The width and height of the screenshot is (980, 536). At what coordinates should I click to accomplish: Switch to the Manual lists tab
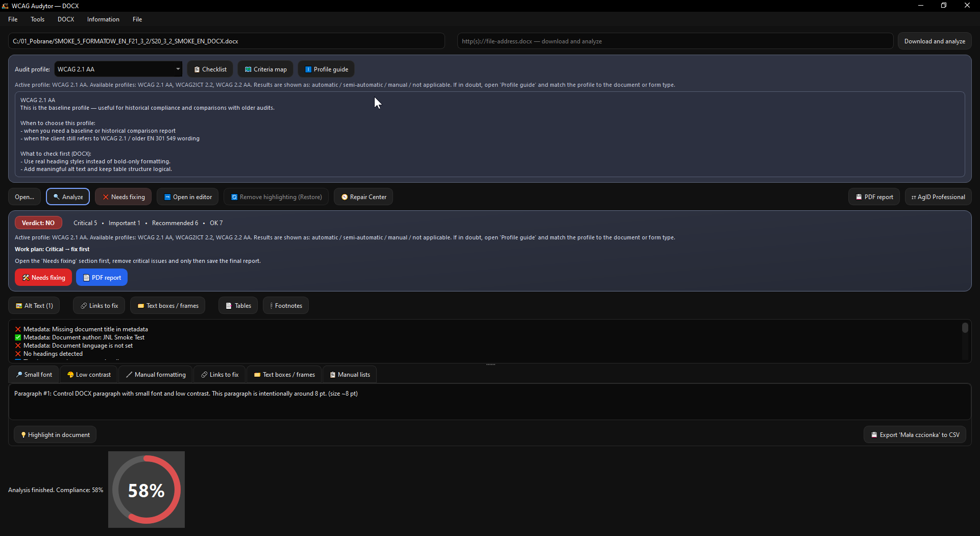(350, 375)
